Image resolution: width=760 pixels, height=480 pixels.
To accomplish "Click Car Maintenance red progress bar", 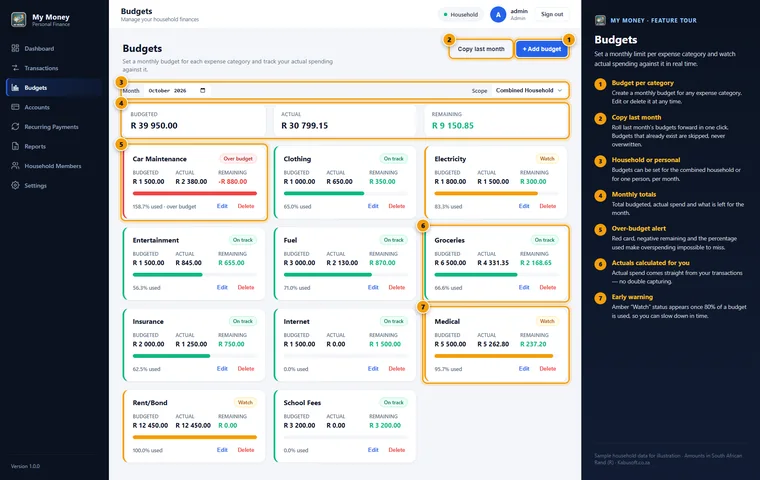I will 195,193.
